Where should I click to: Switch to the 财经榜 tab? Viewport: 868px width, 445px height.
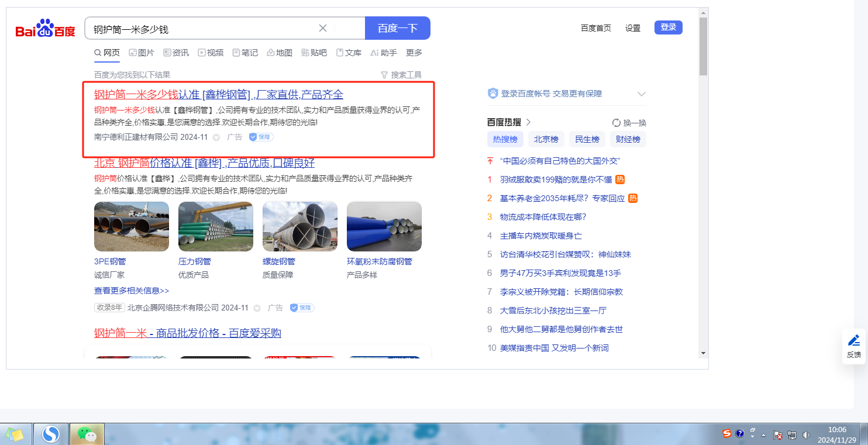[x=628, y=139]
